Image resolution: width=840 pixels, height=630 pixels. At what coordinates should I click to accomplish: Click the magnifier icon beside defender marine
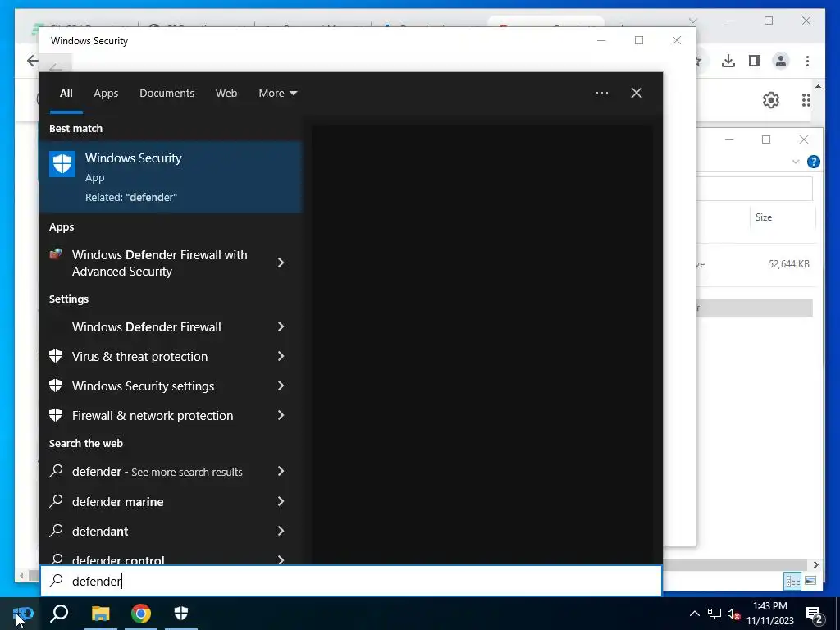pyautogui.click(x=56, y=501)
